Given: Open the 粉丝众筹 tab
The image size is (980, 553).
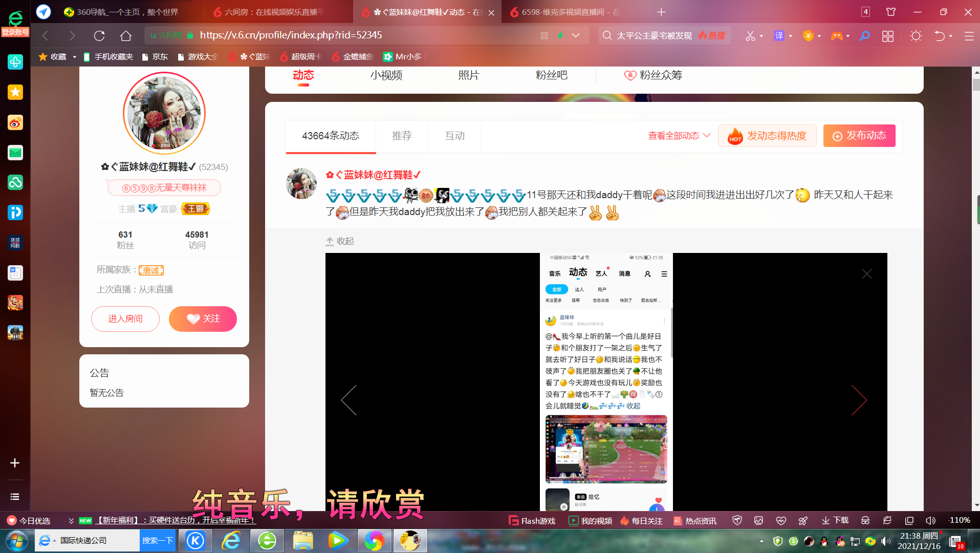Looking at the screenshot, I should click(x=653, y=75).
